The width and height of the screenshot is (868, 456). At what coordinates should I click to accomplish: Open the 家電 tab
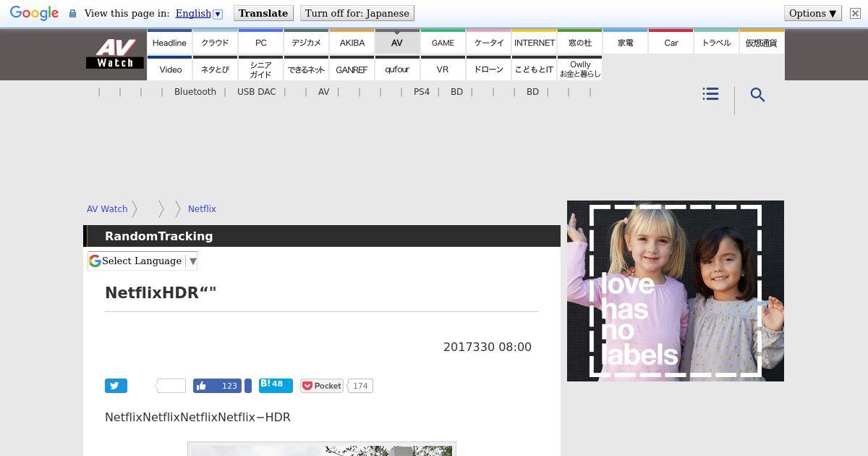pyautogui.click(x=626, y=42)
